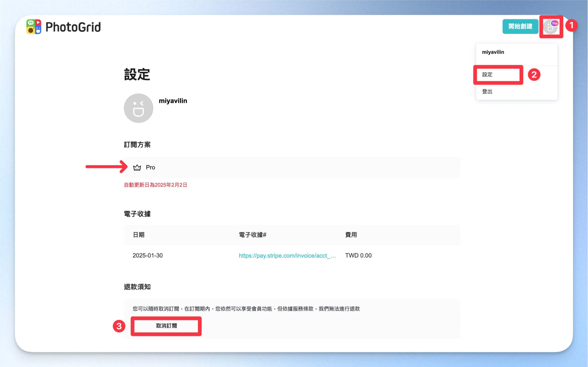Click the 費用 column header
588x367 pixels.
click(x=351, y=235)
